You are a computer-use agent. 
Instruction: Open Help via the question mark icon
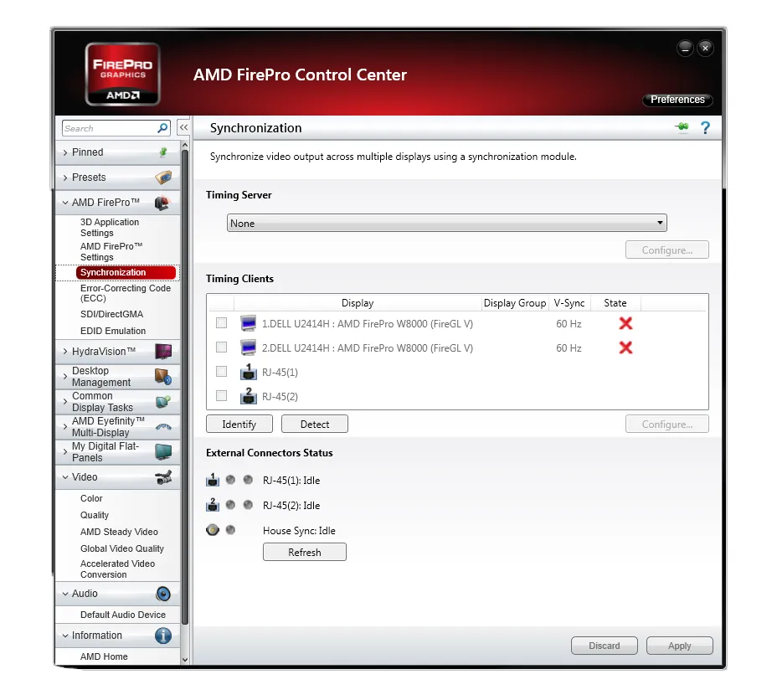coord(705,127)
